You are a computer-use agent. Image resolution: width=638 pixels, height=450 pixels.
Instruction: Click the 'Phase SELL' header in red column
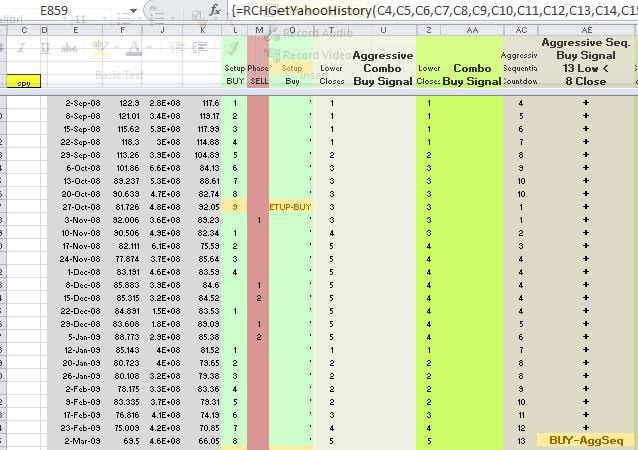(259, 74)
